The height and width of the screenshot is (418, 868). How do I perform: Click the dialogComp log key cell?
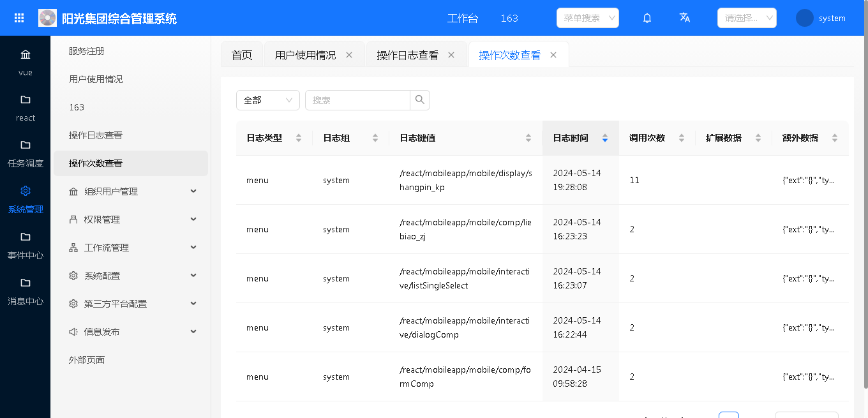tap(466, 327)
